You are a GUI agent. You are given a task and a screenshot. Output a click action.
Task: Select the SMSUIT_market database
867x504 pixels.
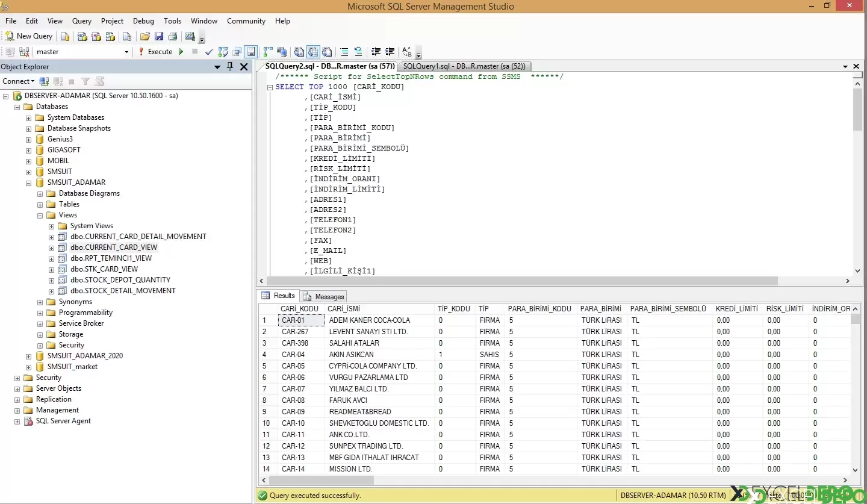[72, 367]
